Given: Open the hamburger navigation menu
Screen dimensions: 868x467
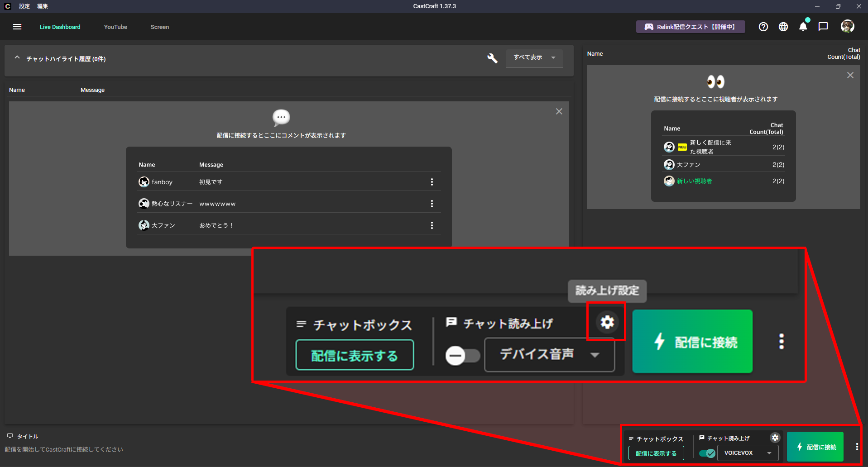Looking at the screenshot, I should (x=17, y=27).
